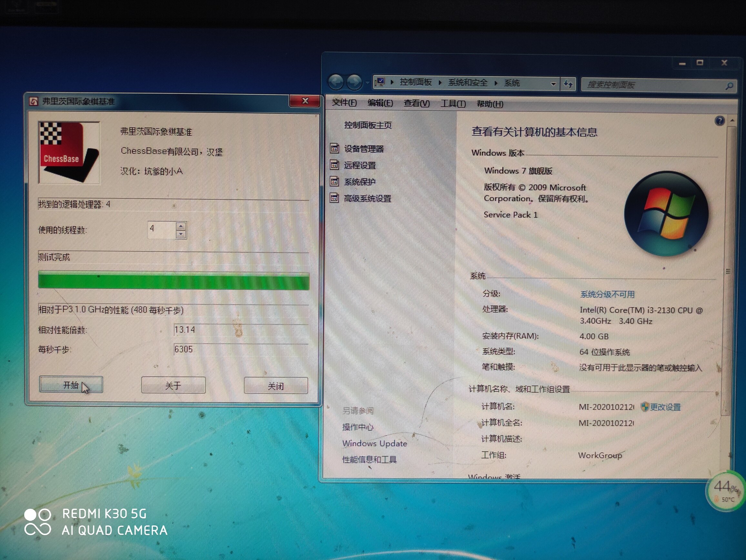
Task: Expand the breadcrumb arrow after 系统和安全
Action: [x=496, y=83]
